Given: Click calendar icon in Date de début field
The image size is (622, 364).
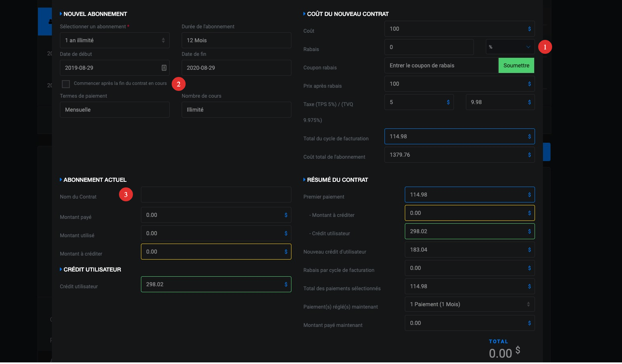Looking at the screenshot, I should tap(164, 68).
